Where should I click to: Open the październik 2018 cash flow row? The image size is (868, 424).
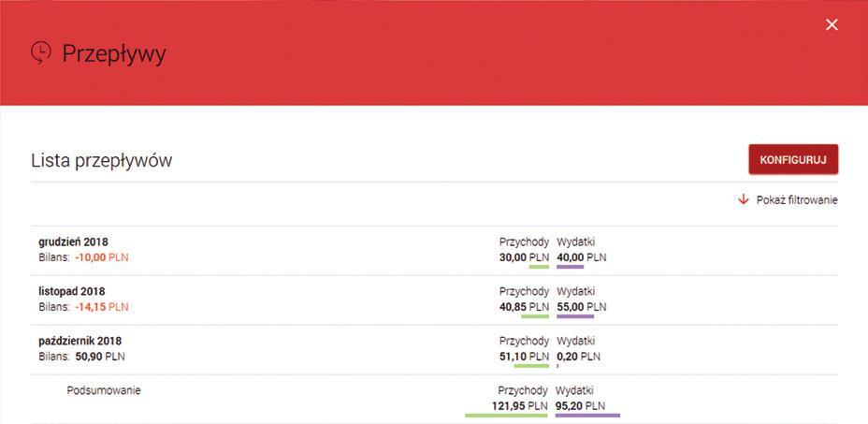[434, 350]
